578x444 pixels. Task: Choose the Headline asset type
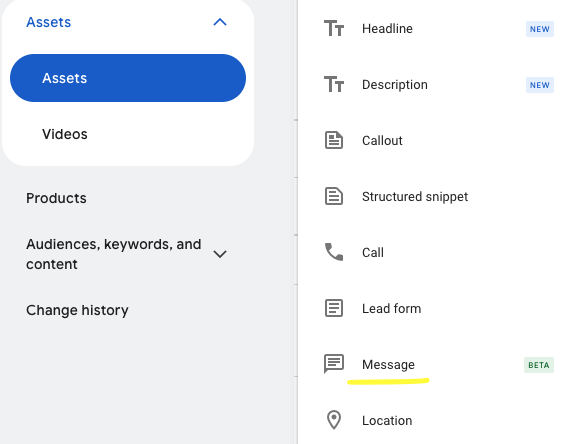[x=387, y=29]
